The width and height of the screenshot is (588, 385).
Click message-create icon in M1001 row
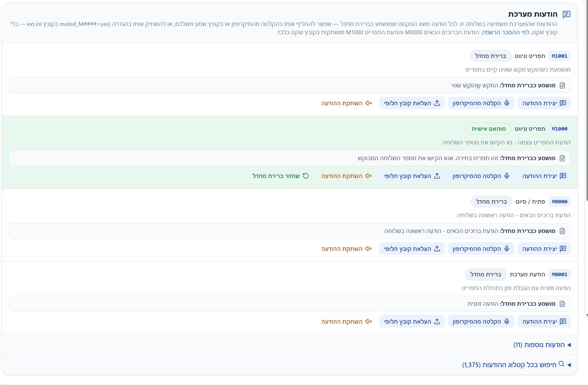pyautogui.click(x=563, y=103)
